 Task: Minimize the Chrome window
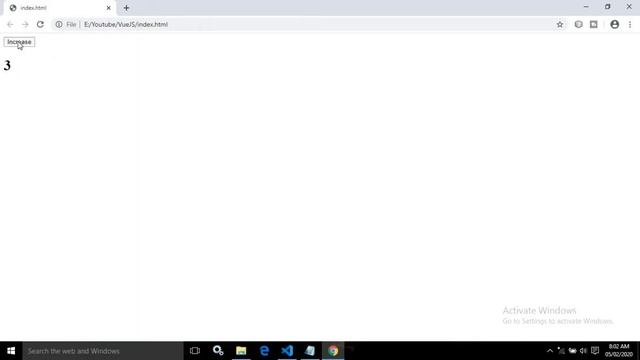(586, 7)
